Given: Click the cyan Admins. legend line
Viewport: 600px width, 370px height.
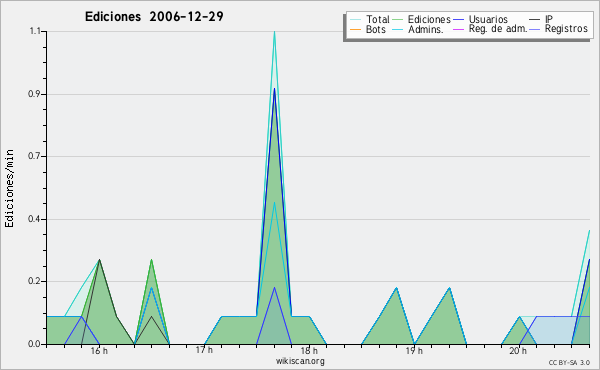Looking at the screenshot, I should point(398,29).
